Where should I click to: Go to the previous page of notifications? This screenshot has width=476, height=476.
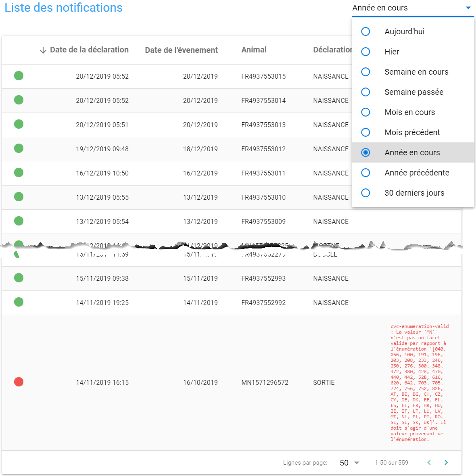(x=429, y=462)
